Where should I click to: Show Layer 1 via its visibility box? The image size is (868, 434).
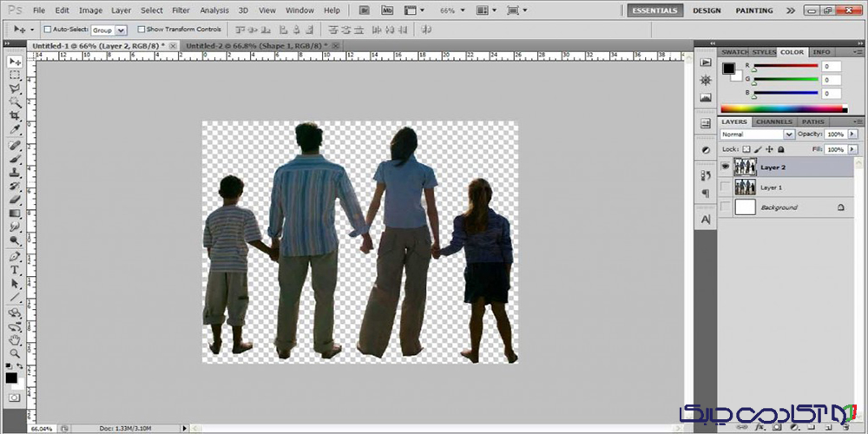point(725,187)
